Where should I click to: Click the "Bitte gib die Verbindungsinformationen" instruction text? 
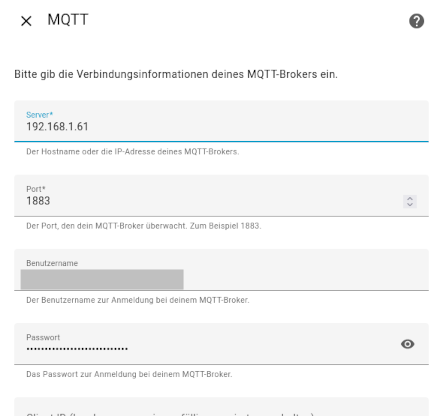tap(176, 74)
